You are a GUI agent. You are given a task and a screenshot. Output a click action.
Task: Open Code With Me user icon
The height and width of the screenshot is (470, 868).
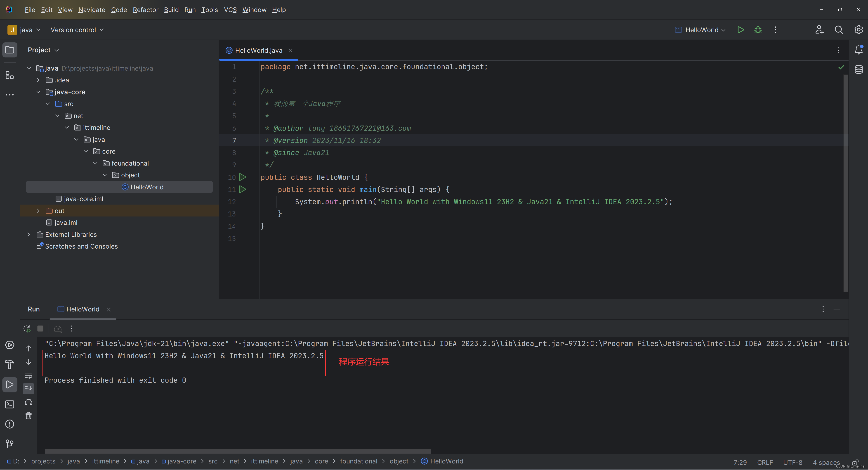[x=819, y=30]
